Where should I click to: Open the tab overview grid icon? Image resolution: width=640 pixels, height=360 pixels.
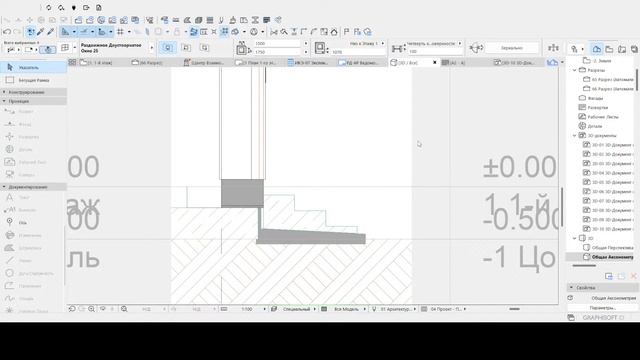click(x=72, y=62)
